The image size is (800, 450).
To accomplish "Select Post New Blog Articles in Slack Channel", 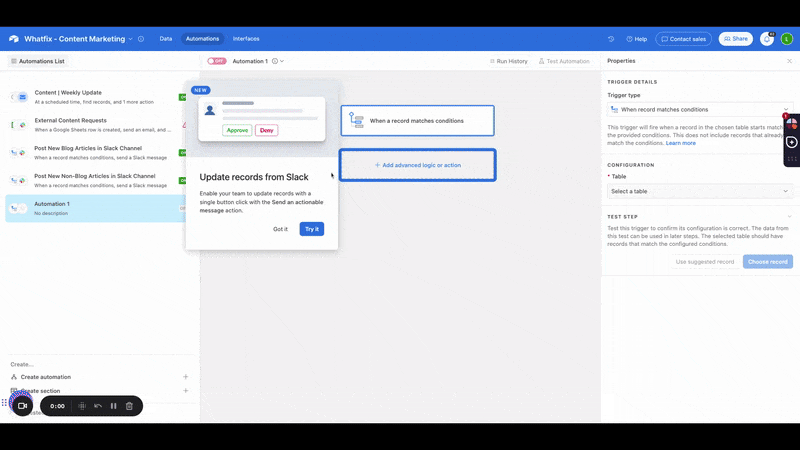I will tap(96, 153).
